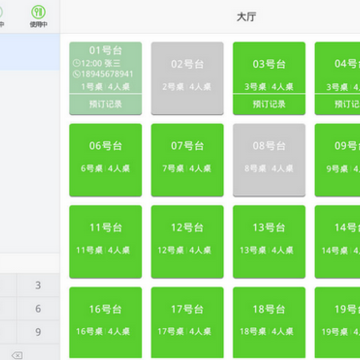Viewport: 360px width, 360px height.
Task: Open the 11号台 table card
Action: coord(106,242)
